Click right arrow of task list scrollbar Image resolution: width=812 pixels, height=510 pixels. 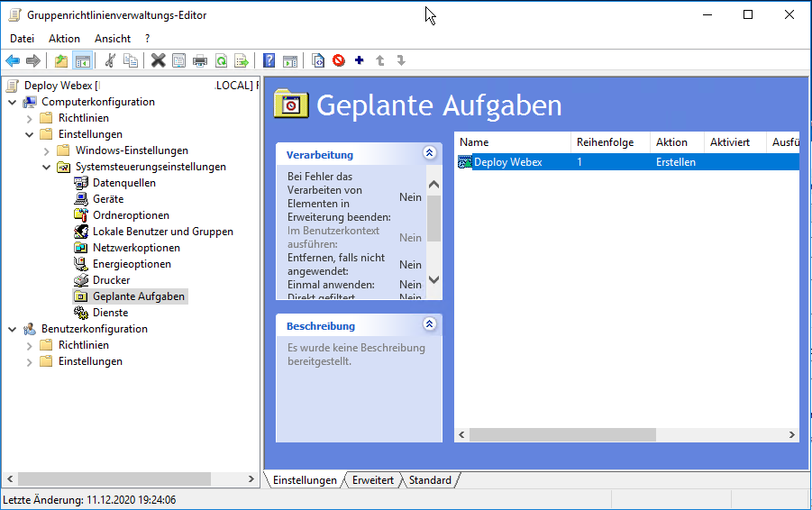[x=792, y=435]
